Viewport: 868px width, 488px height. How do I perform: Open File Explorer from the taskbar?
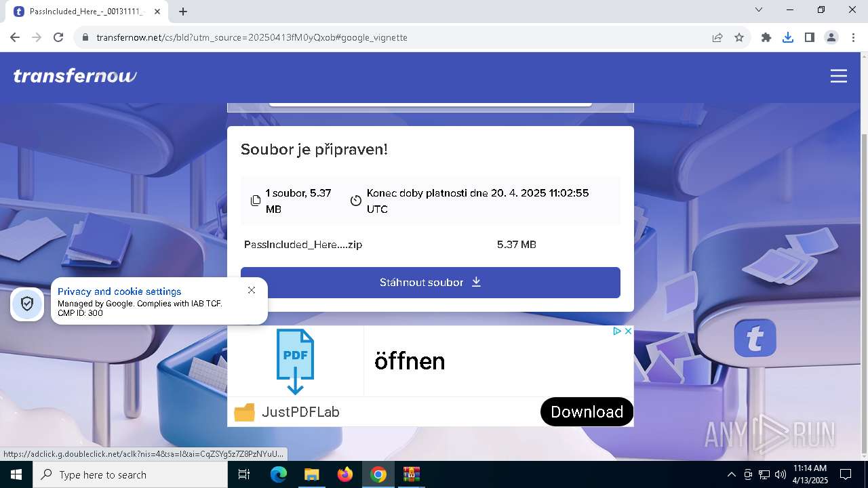[312, 474]
